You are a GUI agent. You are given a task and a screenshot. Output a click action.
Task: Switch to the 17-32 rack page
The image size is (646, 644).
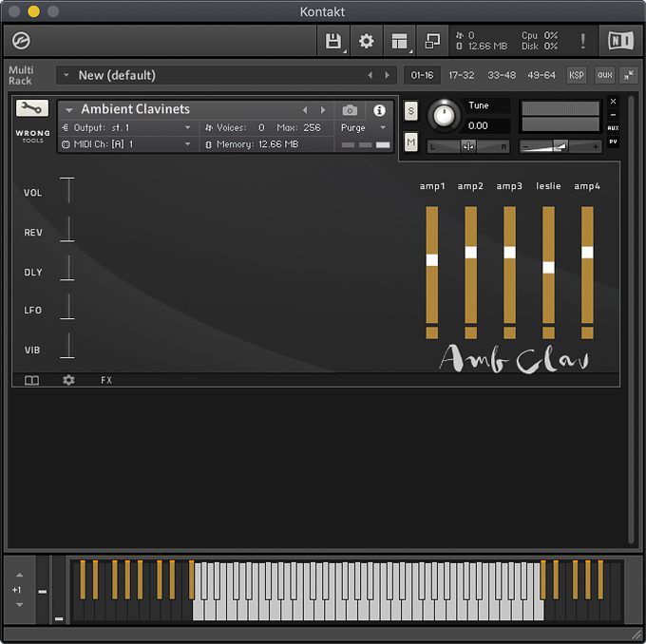click(x=462, y=75)
